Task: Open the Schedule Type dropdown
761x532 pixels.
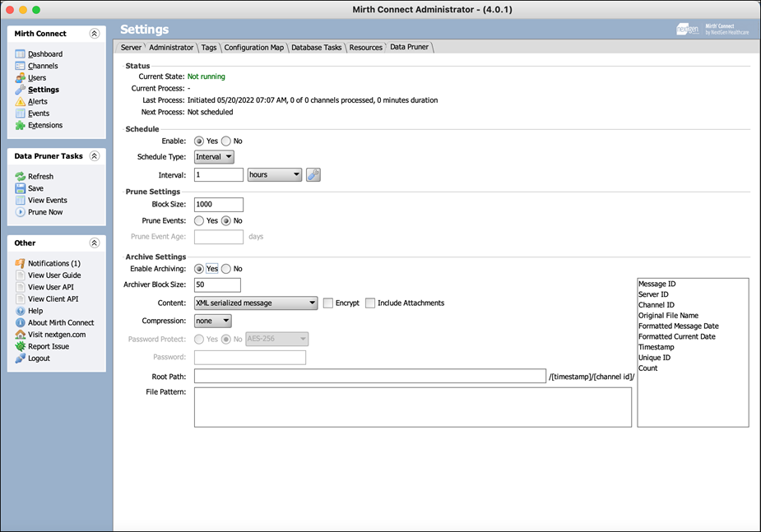Action: (x=214, y=157)
